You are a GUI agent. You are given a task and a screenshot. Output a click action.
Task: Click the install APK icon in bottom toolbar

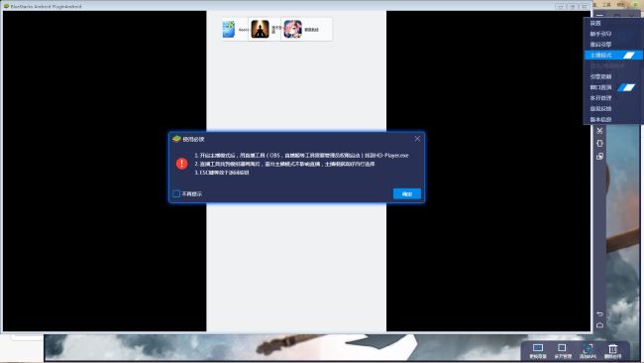coord(588,351)
